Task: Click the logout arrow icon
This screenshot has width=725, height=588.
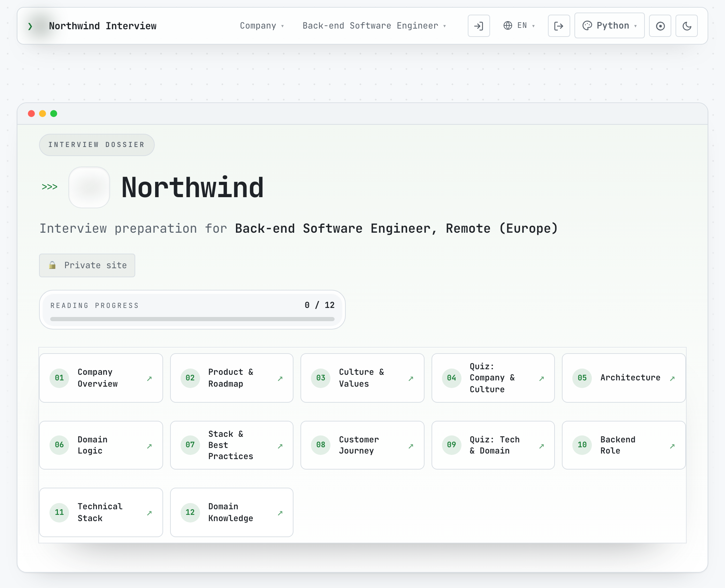Action: point(559,26)
